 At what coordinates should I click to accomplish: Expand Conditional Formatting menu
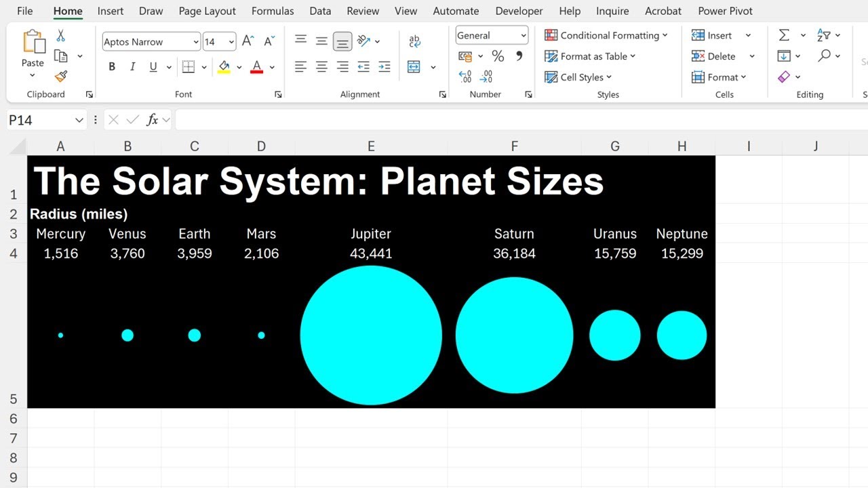[606, 35]
